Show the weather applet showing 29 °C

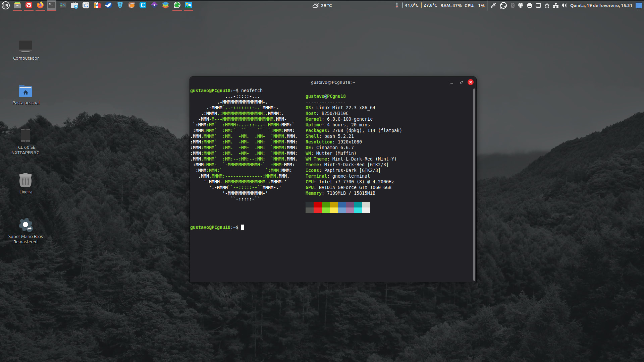click(x=322, y=5)
